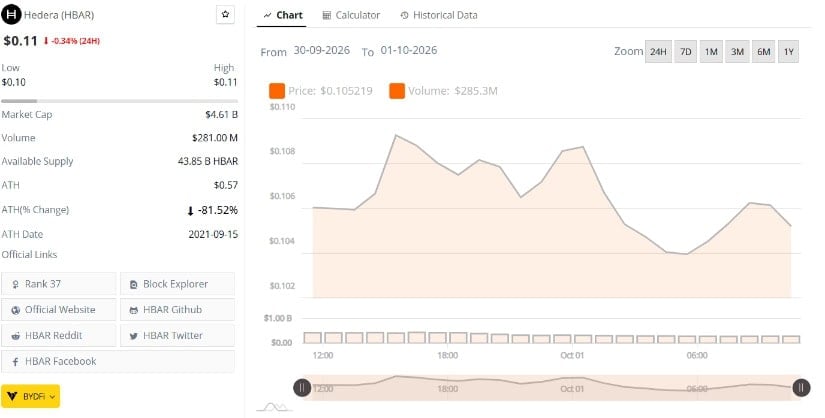Click the Twitter bird icon
The image size is (825, 418).
[x=134, y=336]
